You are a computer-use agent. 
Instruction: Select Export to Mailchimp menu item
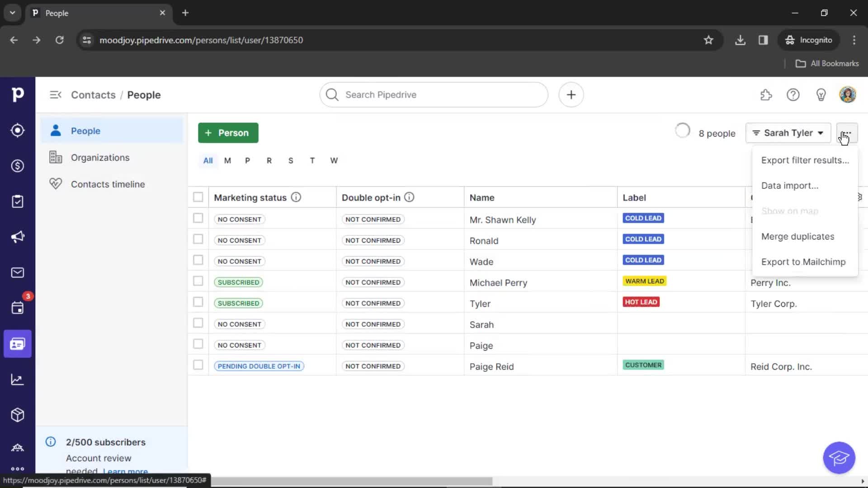point(805,262)
